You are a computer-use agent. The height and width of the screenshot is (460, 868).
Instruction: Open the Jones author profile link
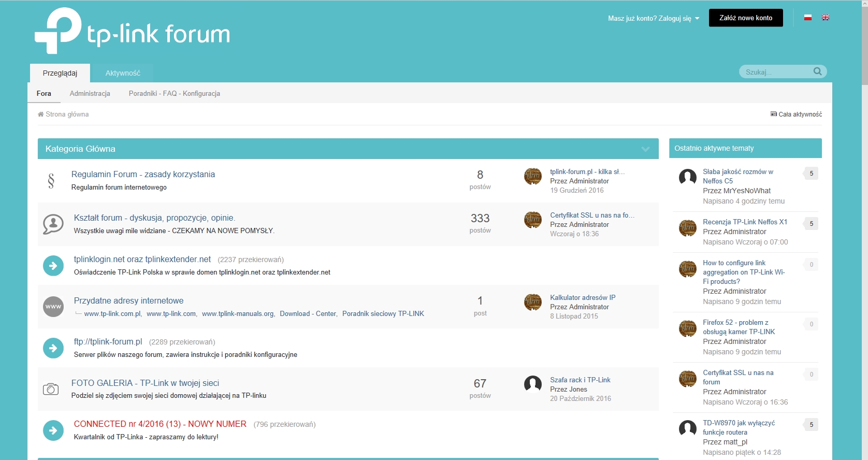click(x=578, y=389)
